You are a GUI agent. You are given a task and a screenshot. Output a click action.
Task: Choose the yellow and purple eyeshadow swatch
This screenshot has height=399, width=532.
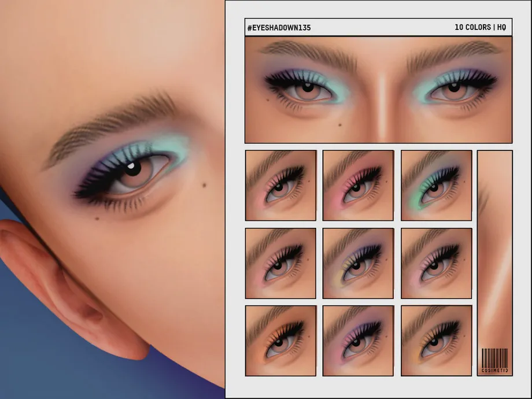tap(358, 263)
